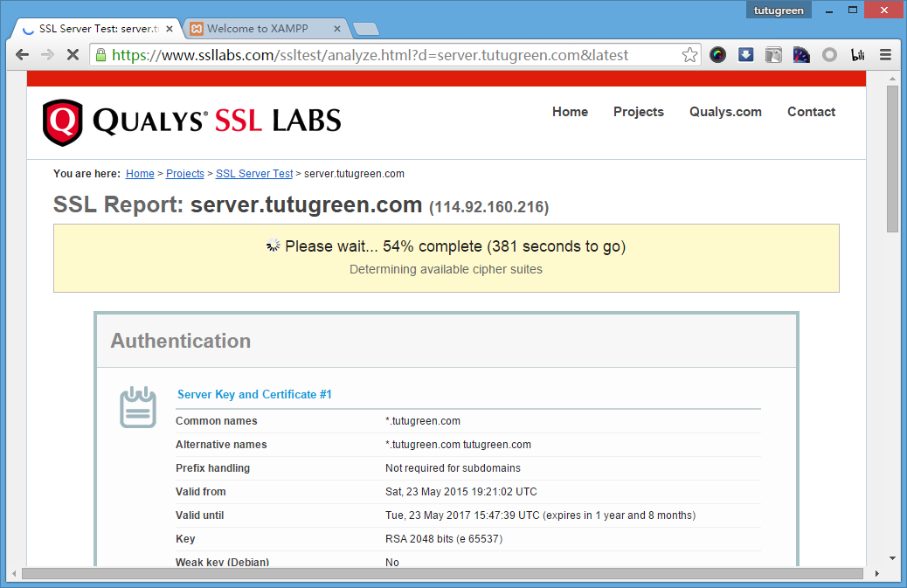Open the colorful circle extension icon
This screenshot has width=907, height=588.
point(718,55)
